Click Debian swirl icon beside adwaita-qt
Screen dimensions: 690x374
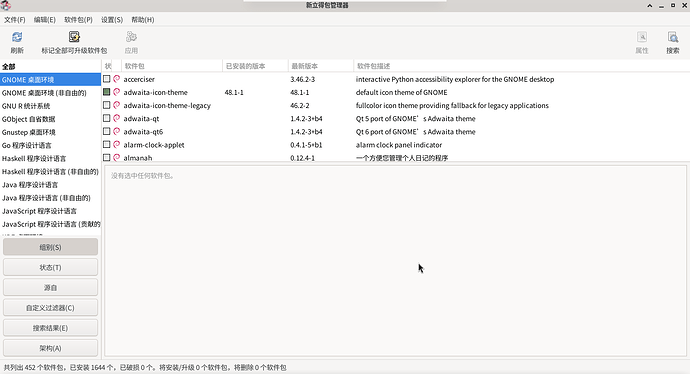(x=117, y=118)
